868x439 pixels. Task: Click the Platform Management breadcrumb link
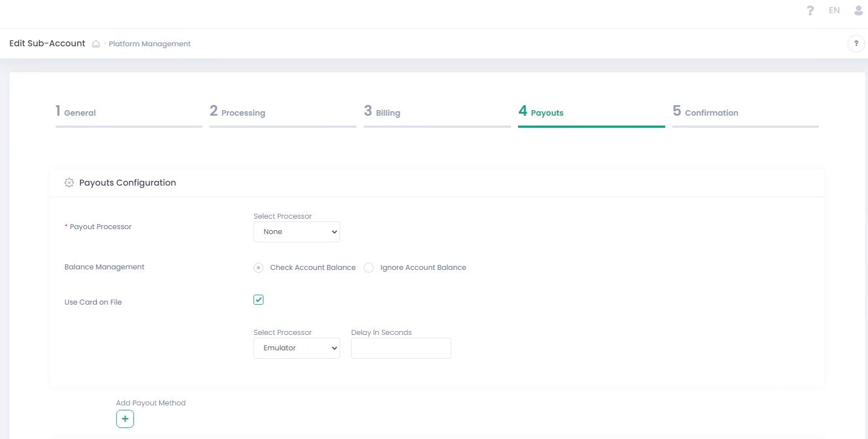(x=149, y=44)
